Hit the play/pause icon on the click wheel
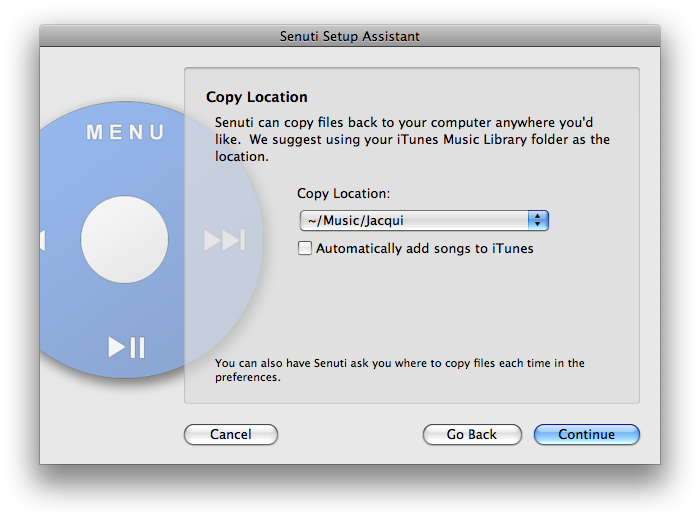The image size is (700, 519). (127, 347)
